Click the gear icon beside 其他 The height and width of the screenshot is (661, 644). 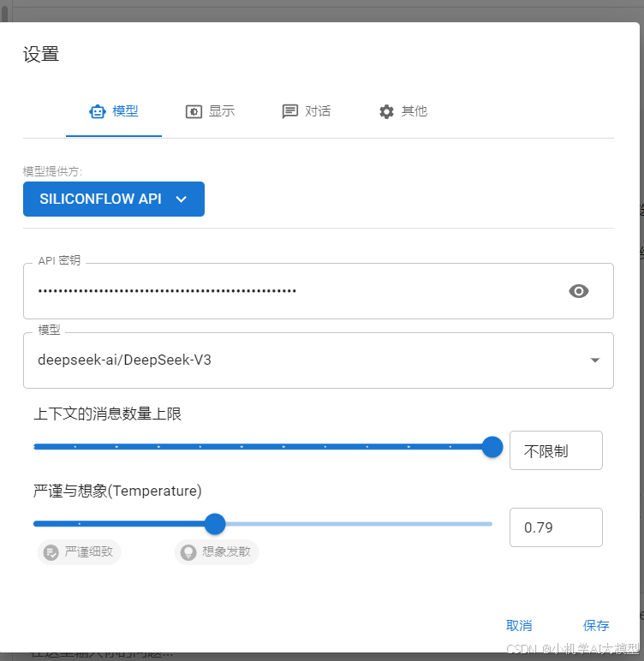pyautogui.click(x=386, y=111)
